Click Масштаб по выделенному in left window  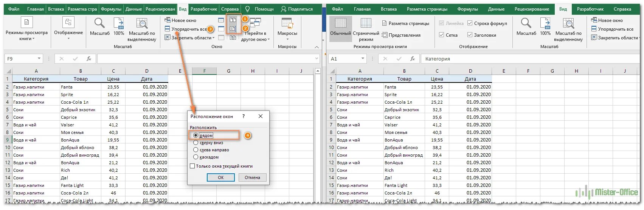coord(142,30)
